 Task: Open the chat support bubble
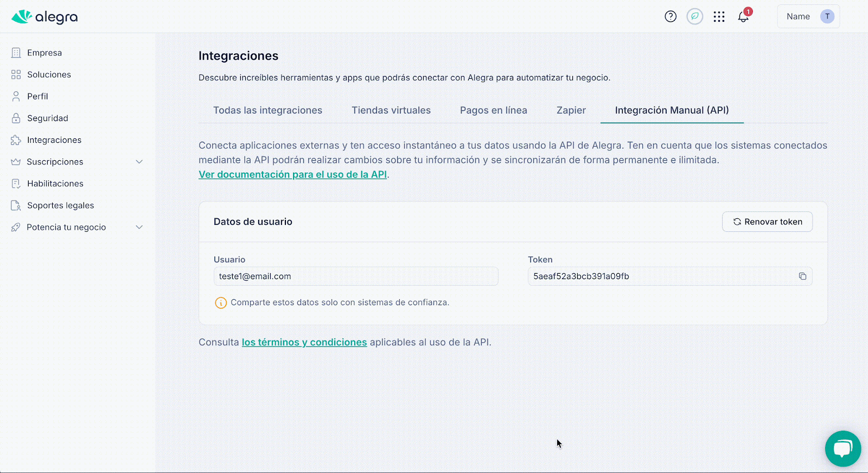pos(843,449)
